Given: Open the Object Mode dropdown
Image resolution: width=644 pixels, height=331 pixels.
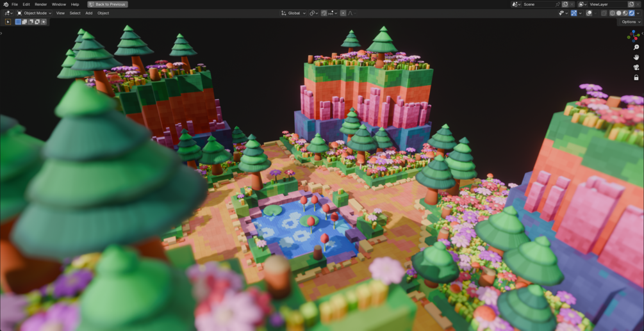Looking at the screenshot, I should click(34, 13).
